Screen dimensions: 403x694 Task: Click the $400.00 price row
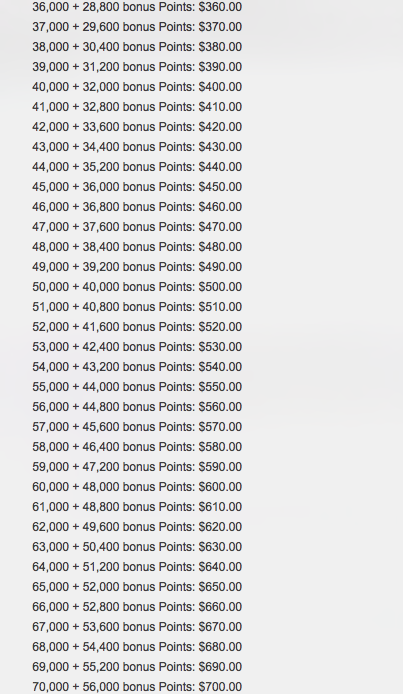coord(137,87)
